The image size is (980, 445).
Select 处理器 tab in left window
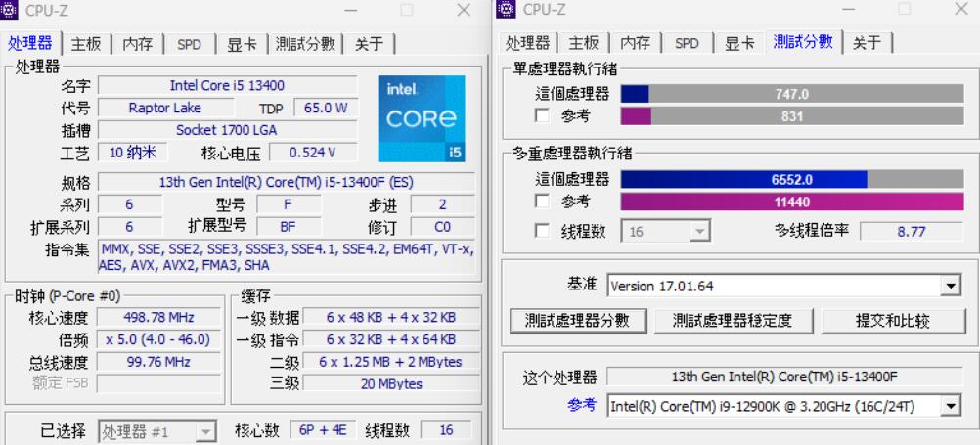click(x=30, y=42)
